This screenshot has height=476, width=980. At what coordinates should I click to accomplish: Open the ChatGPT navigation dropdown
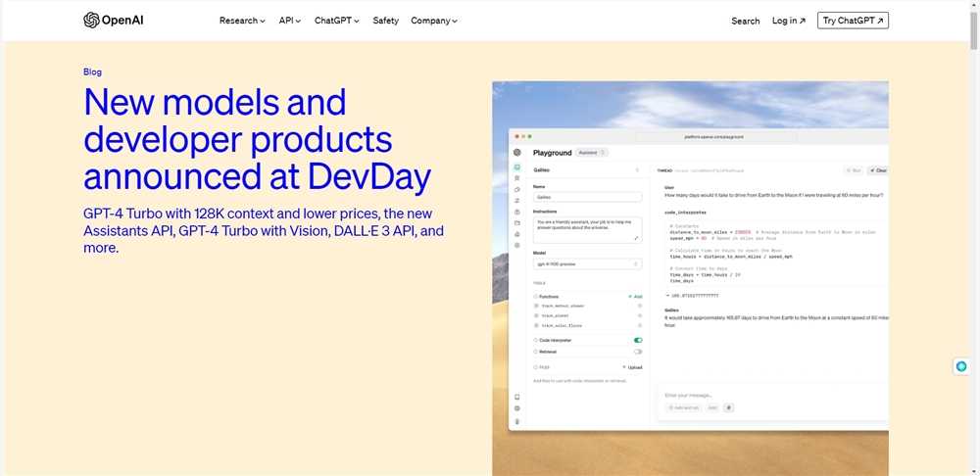[x=337, y=21]
